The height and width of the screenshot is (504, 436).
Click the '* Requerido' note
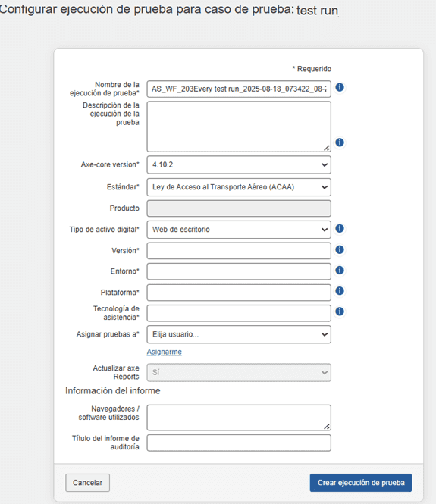pyautogui.click(x=312, y=69)
